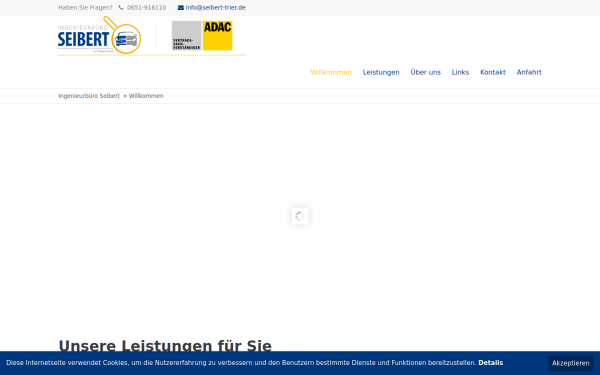
Task: Click the Details link in cookie banner
Action: click(x=491, y=363)
